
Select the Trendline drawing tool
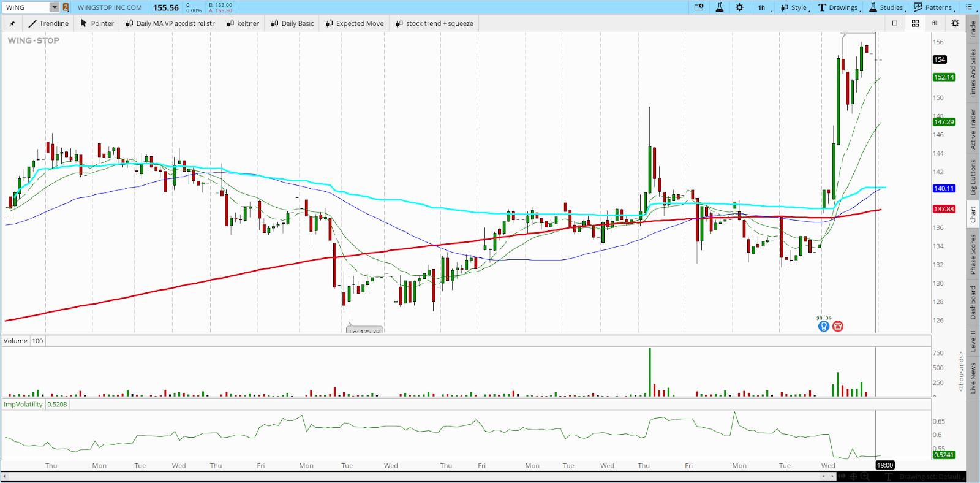point(48,23)
